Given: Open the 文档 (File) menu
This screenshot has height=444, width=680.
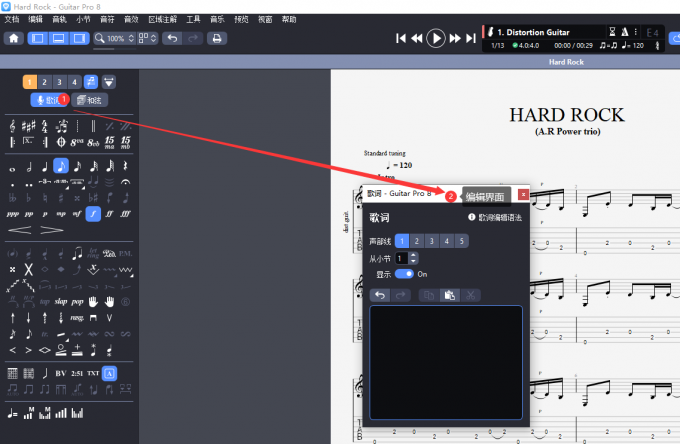Looking at the screenshot, I should click(12, 19).
